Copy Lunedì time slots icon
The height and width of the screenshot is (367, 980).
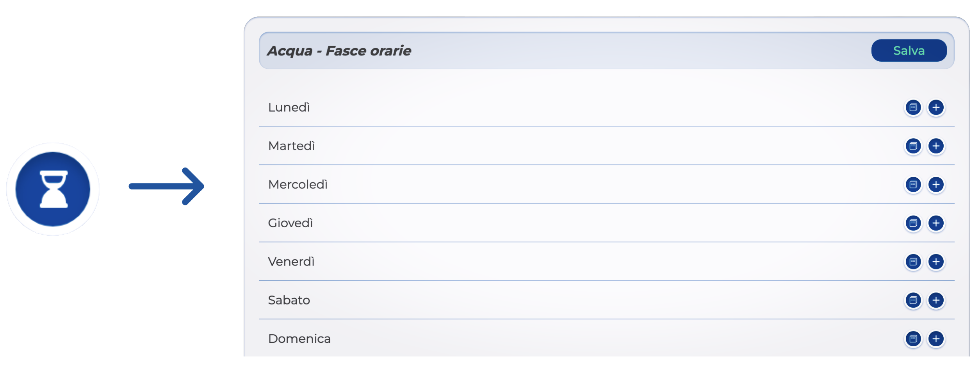(913, 107)
